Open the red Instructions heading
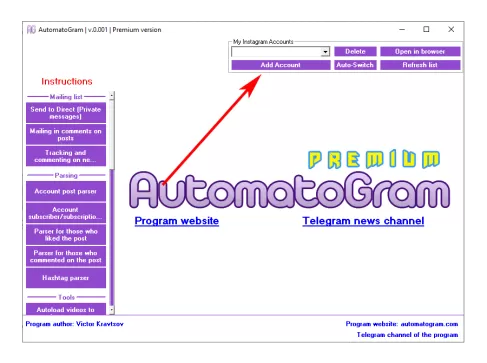 pos(67,81)
